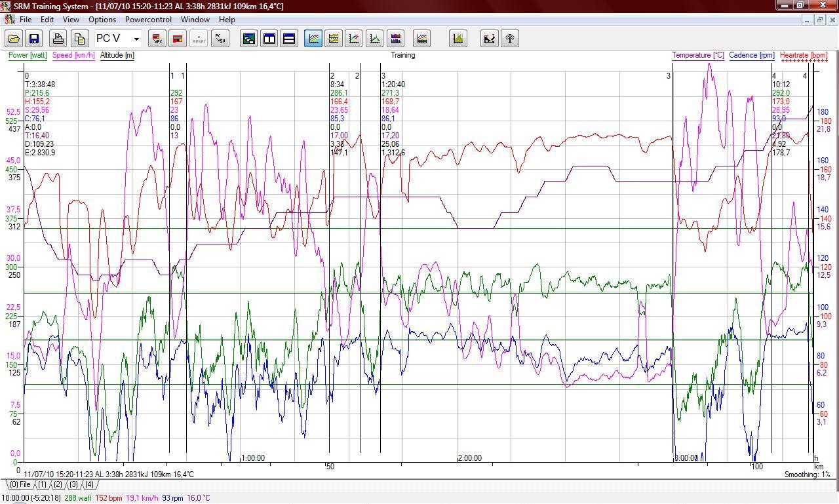Toggle the Speed [km/h] legend label

(74, 55)
